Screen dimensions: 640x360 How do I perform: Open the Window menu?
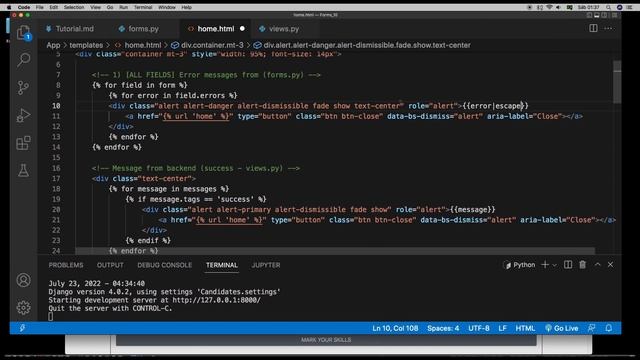(167, 7)
